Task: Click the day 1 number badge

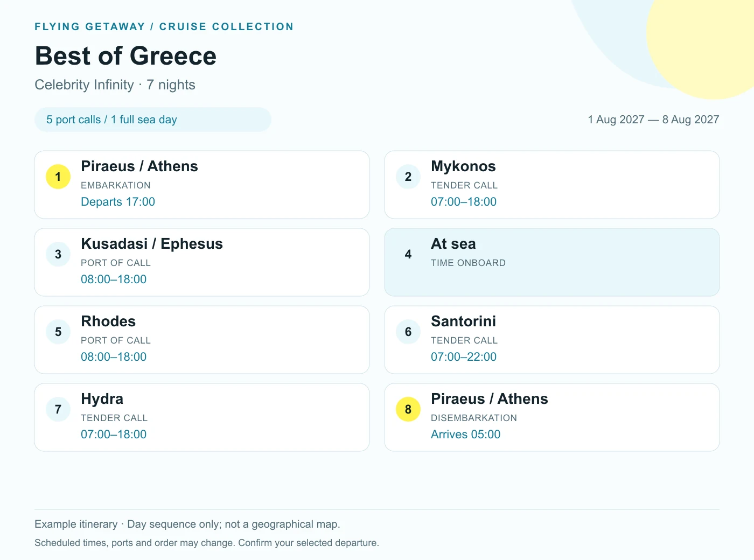Action: [58, 177]
